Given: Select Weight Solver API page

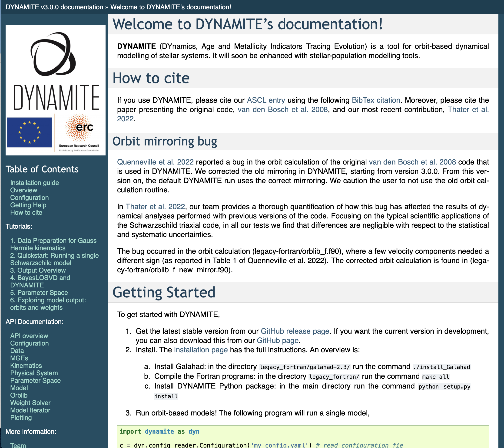Looking at the screenshot, I should click(x=30, y=403).
